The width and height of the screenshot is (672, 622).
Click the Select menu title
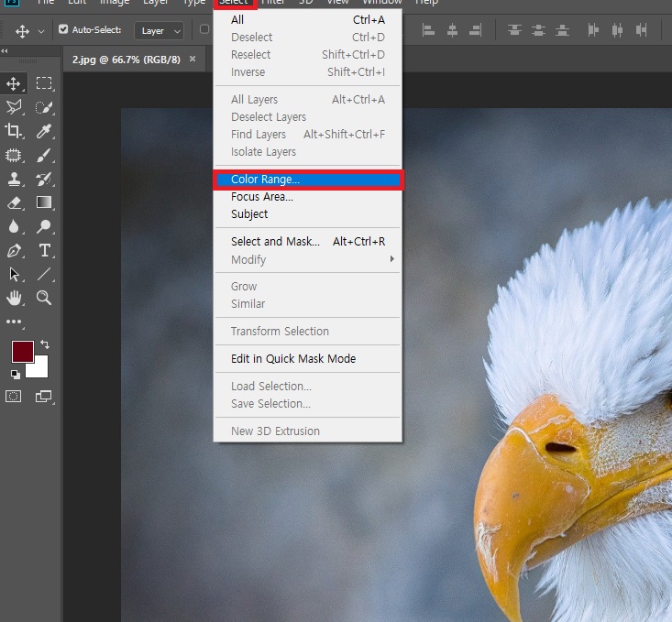(x=235, y=2)
